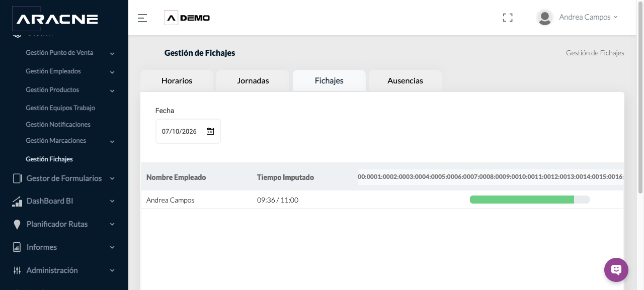Switch to the Jornadas tab
The width and height of the screenshot is (644, 290).
pyautogui.click(x=253, y=80)
